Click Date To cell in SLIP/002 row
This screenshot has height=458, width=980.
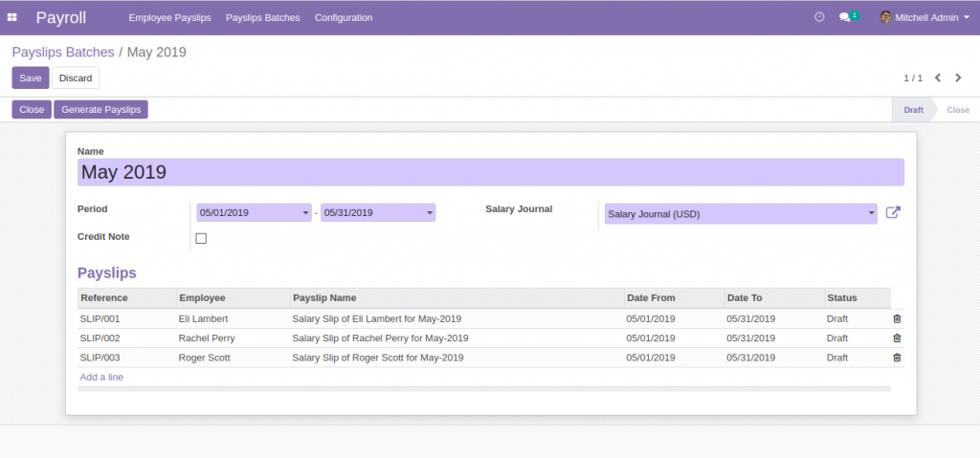pos(774,338)
